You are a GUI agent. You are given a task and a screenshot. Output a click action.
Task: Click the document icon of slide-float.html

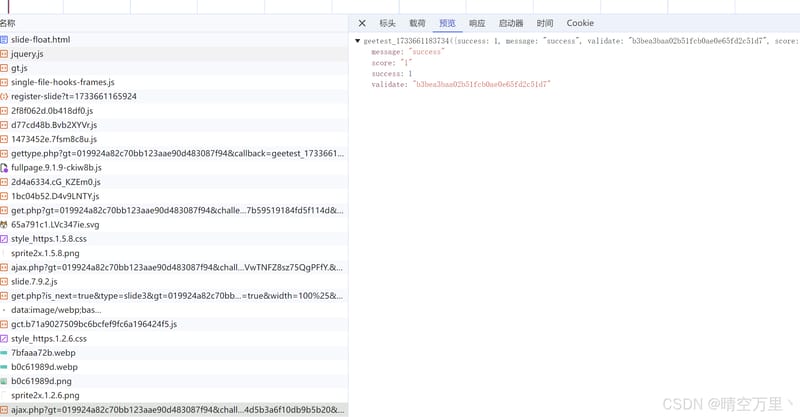pos(4,39)
